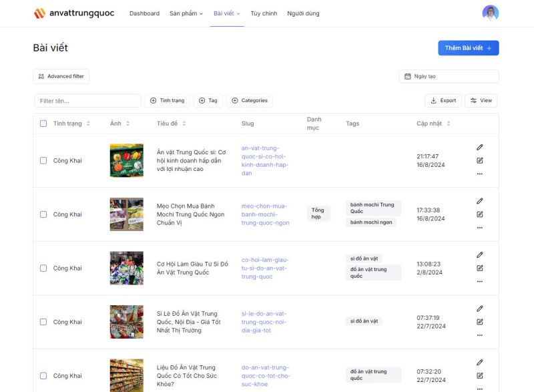Click the anvattrungquoc logo
Screen dimensions: 534x392
[x=74, y=13]
